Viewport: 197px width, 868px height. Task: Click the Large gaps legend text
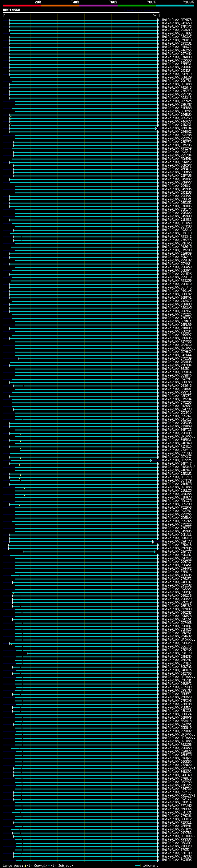click(x=38, y=866)
